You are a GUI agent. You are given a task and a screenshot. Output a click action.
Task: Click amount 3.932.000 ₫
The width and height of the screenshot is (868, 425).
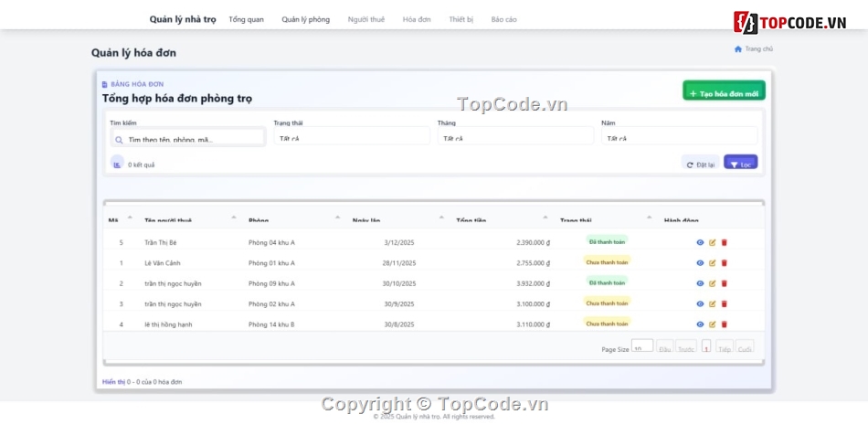[x=533, y=283]
